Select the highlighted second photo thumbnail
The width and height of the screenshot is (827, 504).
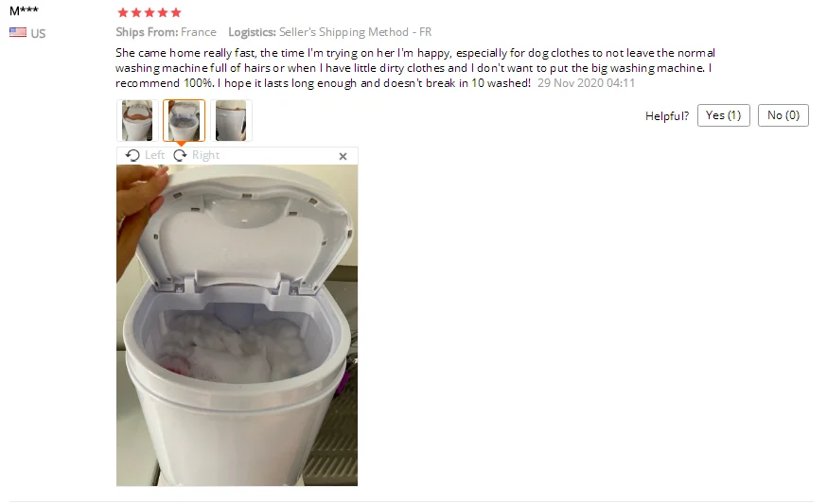(x=185, y=120)
